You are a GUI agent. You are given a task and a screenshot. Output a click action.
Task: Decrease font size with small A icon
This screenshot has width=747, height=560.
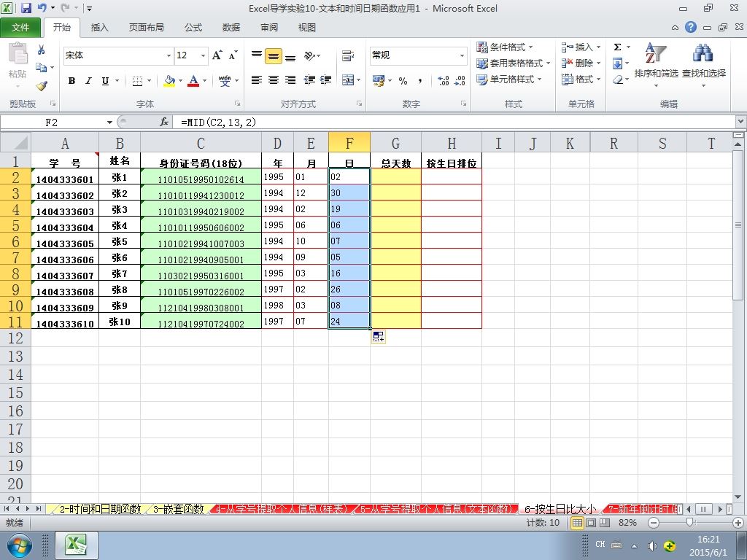pyautogui.click(x=233, y=55)
